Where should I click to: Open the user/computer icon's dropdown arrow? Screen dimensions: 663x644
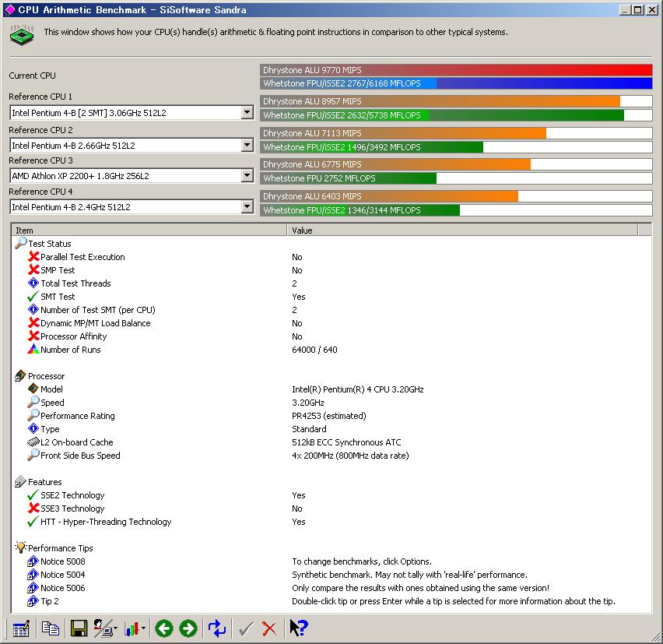coord(115,628)
